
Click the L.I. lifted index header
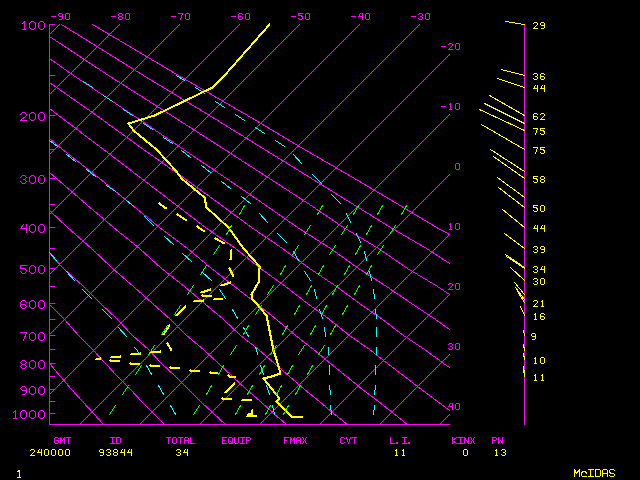400,440
